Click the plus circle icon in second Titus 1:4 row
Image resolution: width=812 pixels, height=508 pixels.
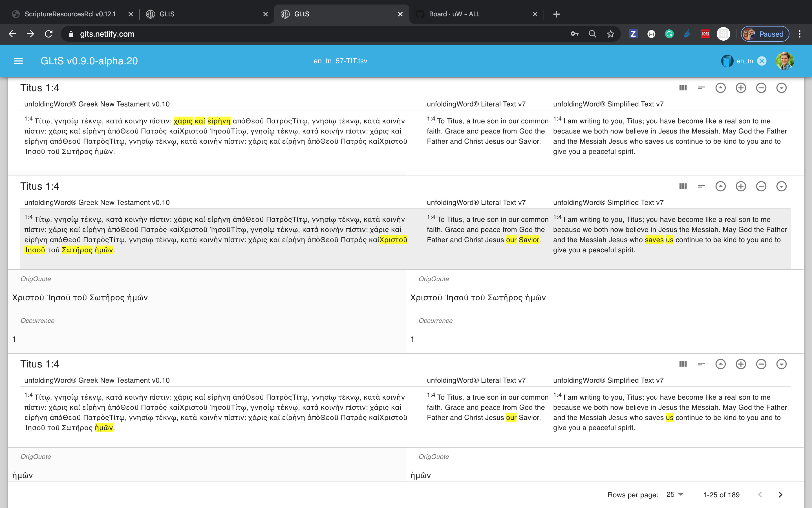pyautogui.click(x=741, y=186)
